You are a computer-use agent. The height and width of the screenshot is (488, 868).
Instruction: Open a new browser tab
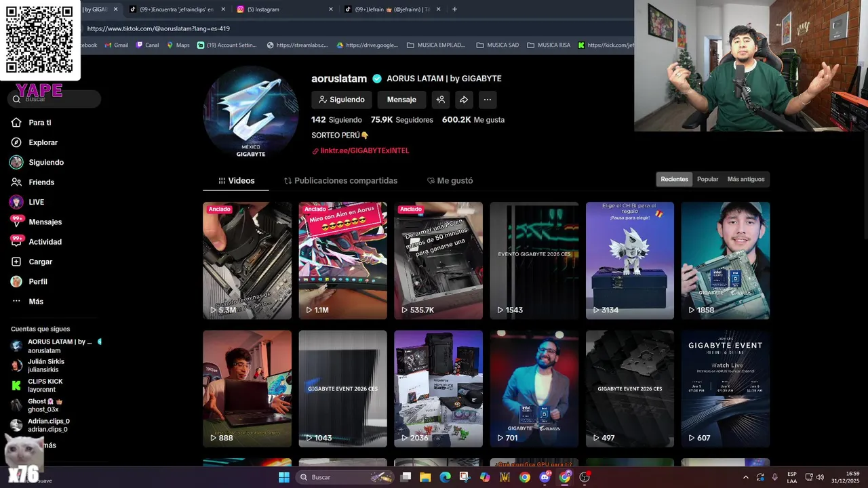pos(454,9)
